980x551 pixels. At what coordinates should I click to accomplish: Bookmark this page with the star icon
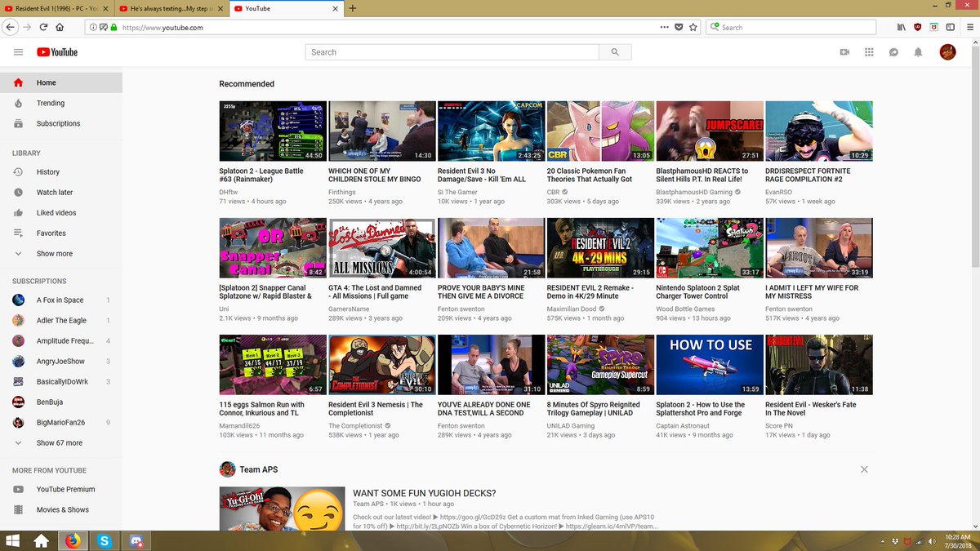tap(693, 27)
